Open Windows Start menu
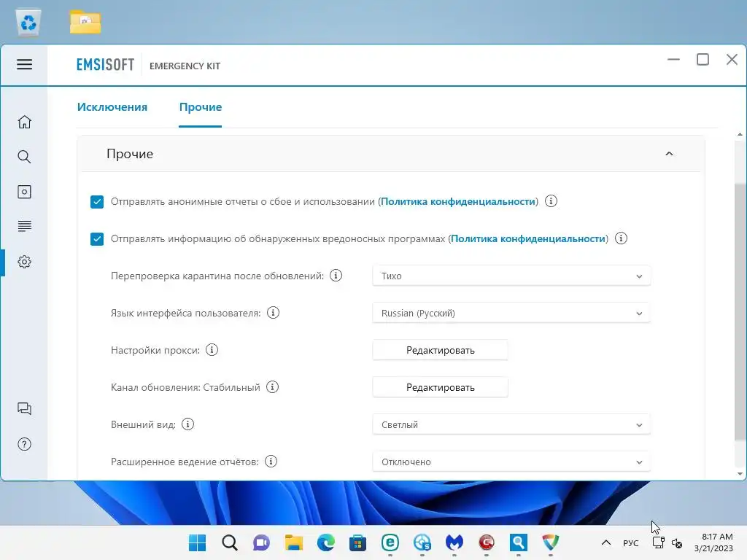Viewport: 747px width, 560px height. [x=197, y=542]
